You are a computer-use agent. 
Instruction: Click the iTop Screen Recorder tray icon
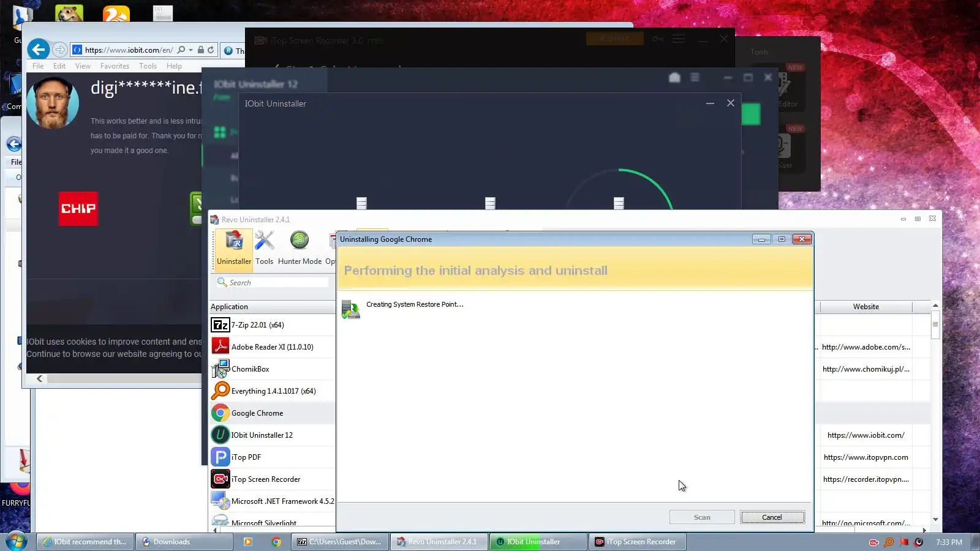(874, 542)
